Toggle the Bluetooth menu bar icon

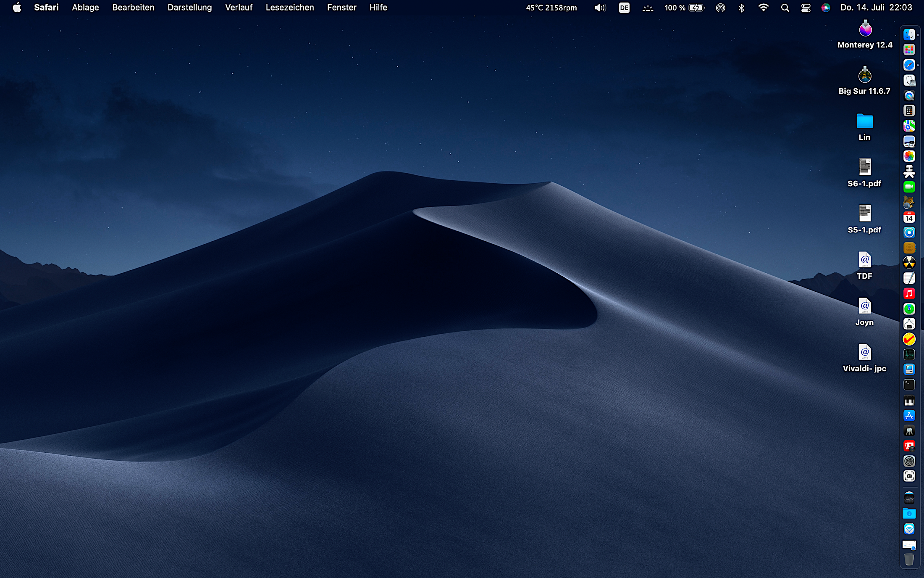tap(741, 8)
